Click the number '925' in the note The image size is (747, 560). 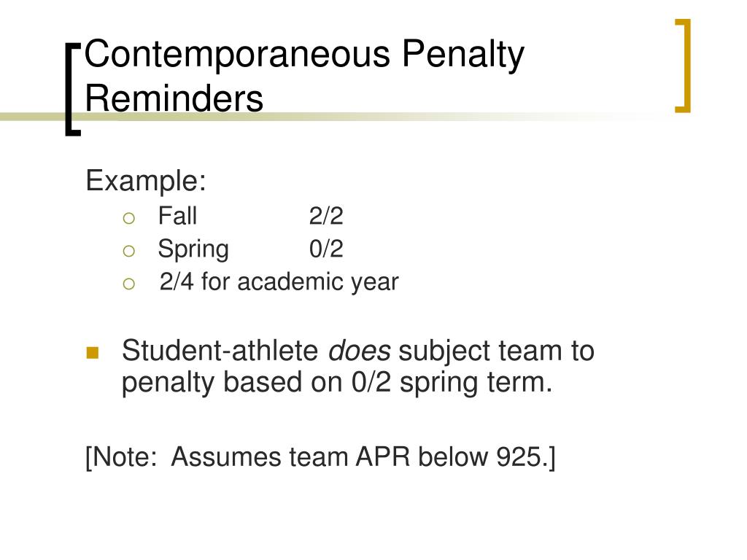point(519,456)
